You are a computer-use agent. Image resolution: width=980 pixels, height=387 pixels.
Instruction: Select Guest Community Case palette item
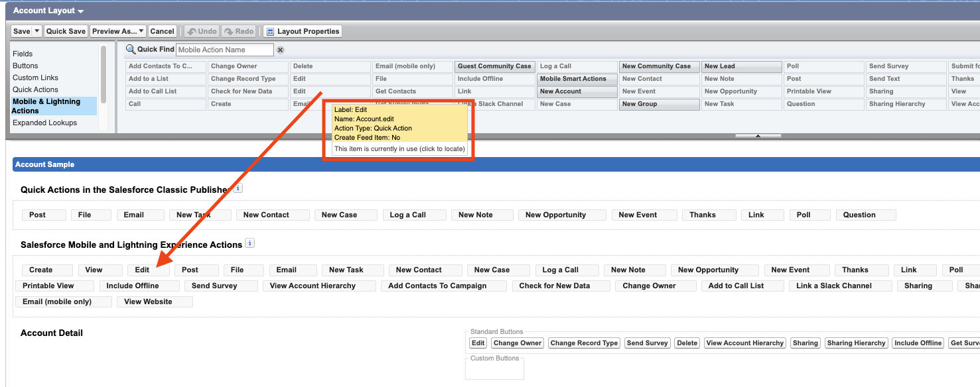[x=495, y=66]
